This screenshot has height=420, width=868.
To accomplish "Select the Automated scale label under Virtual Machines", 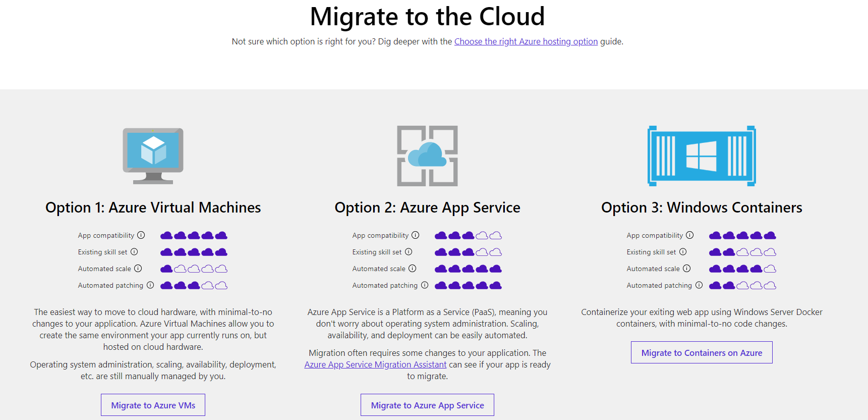I will click(104, 269).
